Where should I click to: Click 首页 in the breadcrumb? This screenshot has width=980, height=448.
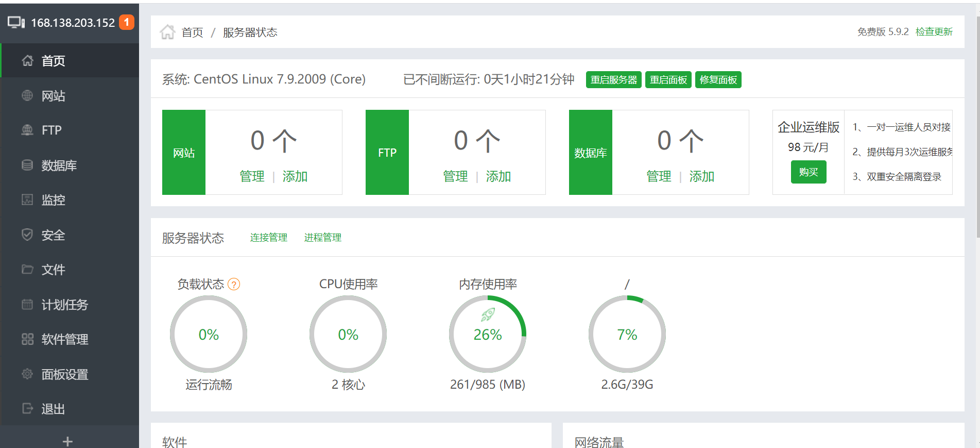point(193,32)
